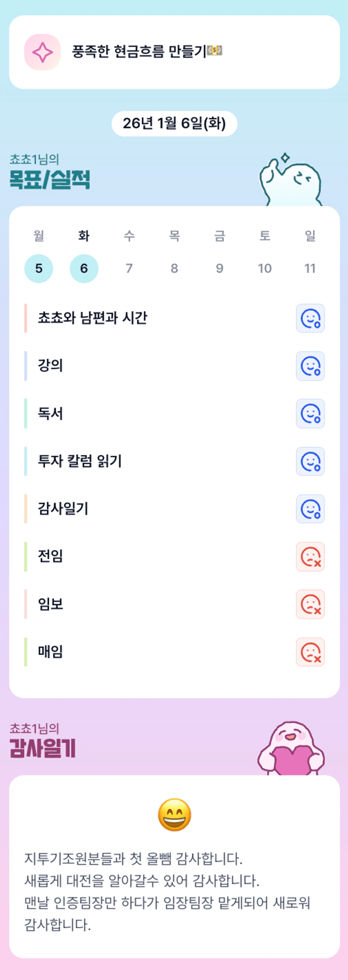Open the 풍족한 현금흐름 만들기 goal card
This screenshot has width=348, height=980.
pyautogui.click(x=174, y=52)
